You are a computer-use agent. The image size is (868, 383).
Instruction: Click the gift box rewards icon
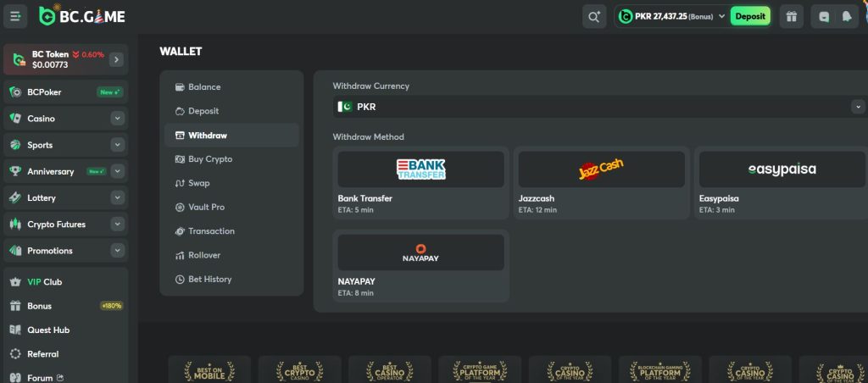791,16
